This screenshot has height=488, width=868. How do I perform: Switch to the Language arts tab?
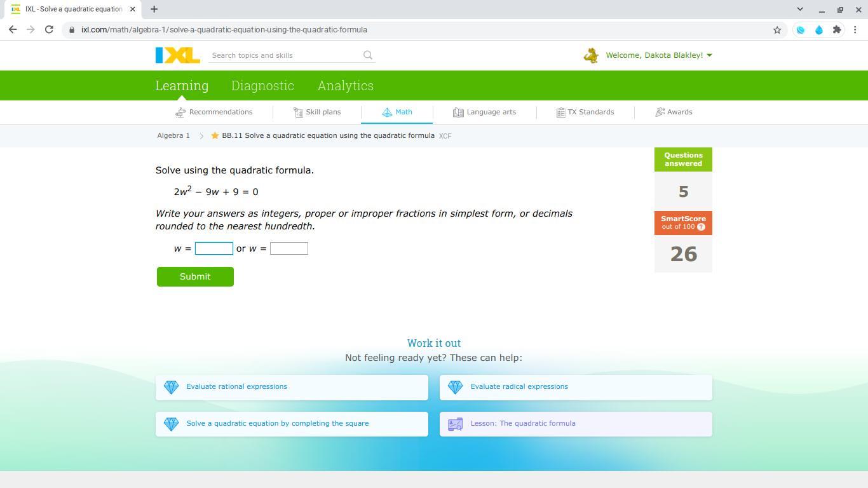484,112
